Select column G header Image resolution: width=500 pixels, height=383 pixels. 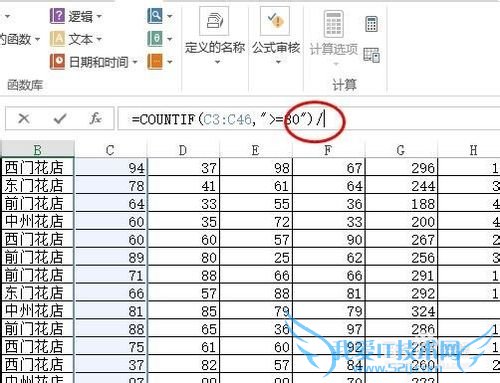coord(401,150)
